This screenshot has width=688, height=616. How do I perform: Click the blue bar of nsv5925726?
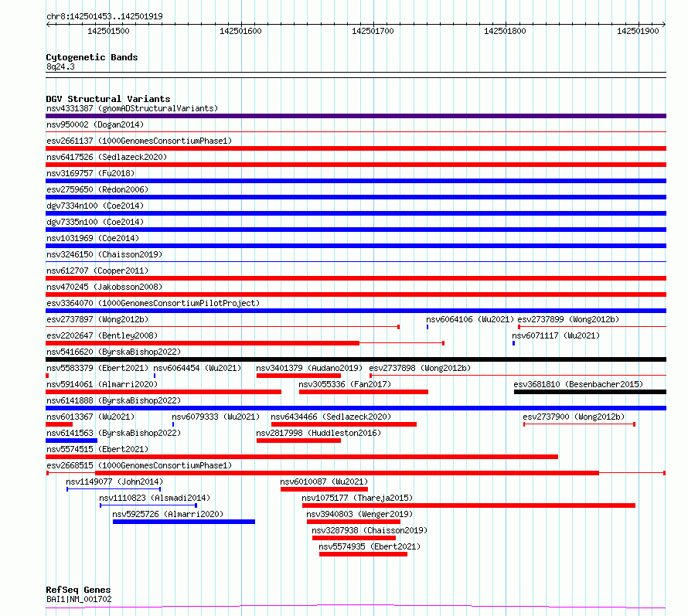click(x=184, y=522)
